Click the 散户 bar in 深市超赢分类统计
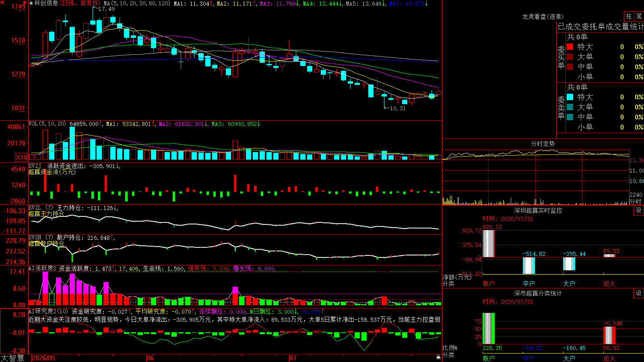Screen dimensions: 644x362 click(x=489, y=329)
